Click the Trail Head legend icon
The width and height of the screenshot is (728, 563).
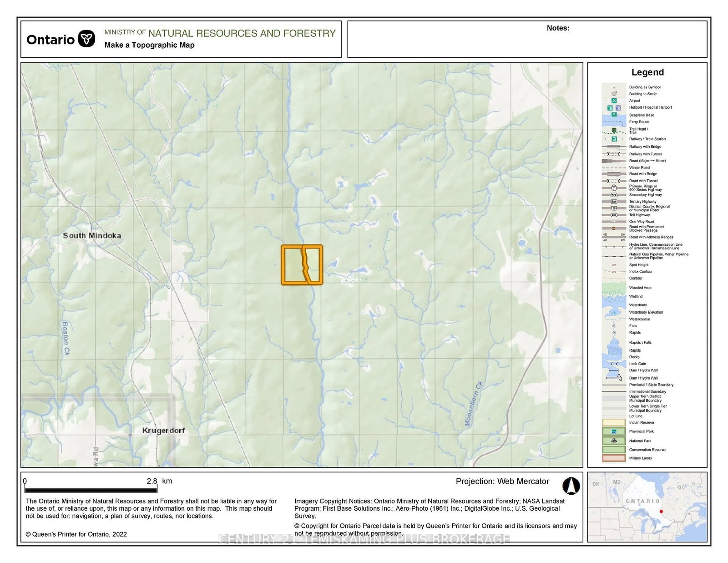click(614, 130)
